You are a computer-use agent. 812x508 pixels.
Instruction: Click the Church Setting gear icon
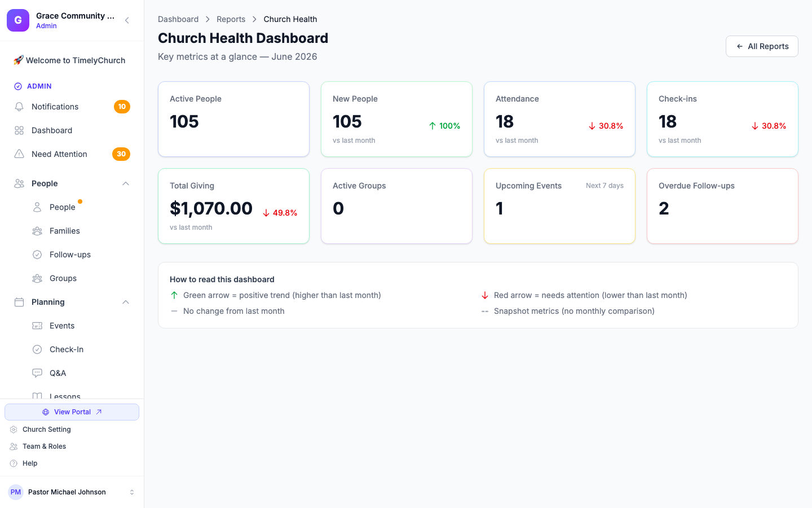pyautogui.click(x=14, y=430)
